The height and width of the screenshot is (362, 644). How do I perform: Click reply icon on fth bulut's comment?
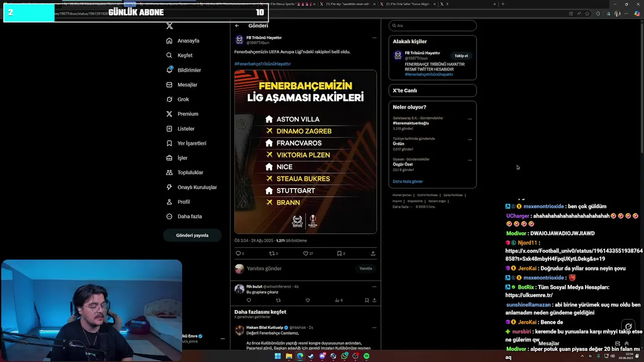(x=249, y=300)
